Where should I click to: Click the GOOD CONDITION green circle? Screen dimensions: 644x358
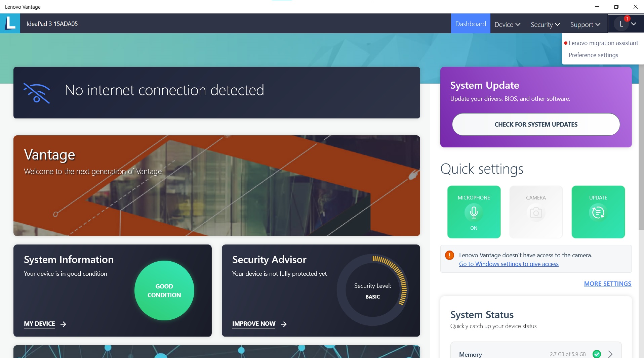pyautogui.click(x=164, y=290)
